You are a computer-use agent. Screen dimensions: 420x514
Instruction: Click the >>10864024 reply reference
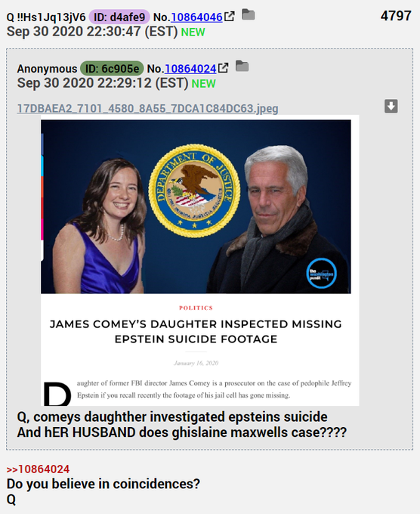(38, 469)
